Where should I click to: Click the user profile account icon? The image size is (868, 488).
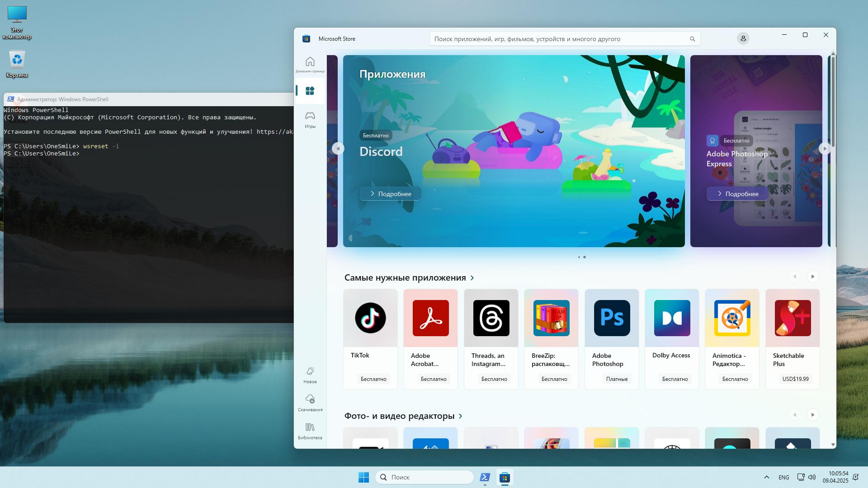743,39
